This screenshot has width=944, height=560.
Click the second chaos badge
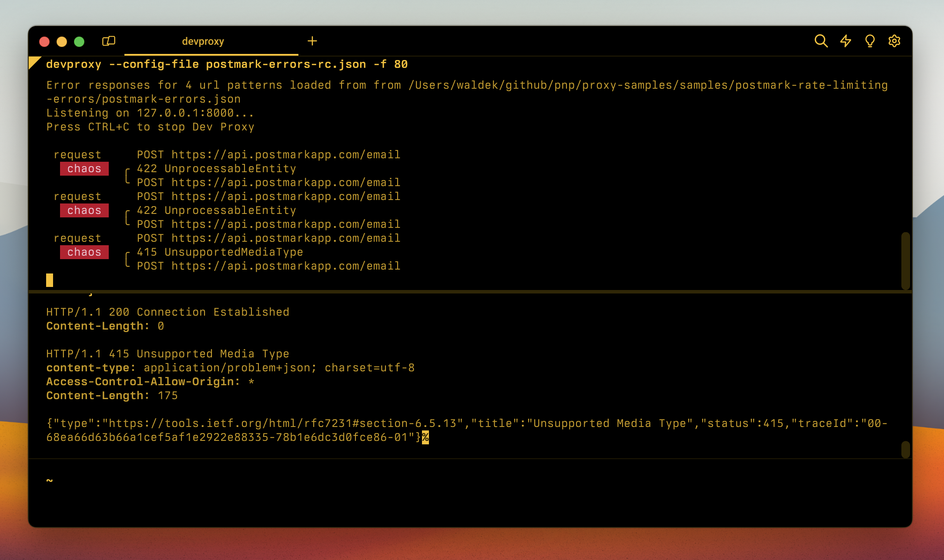[x=84, y=210]
